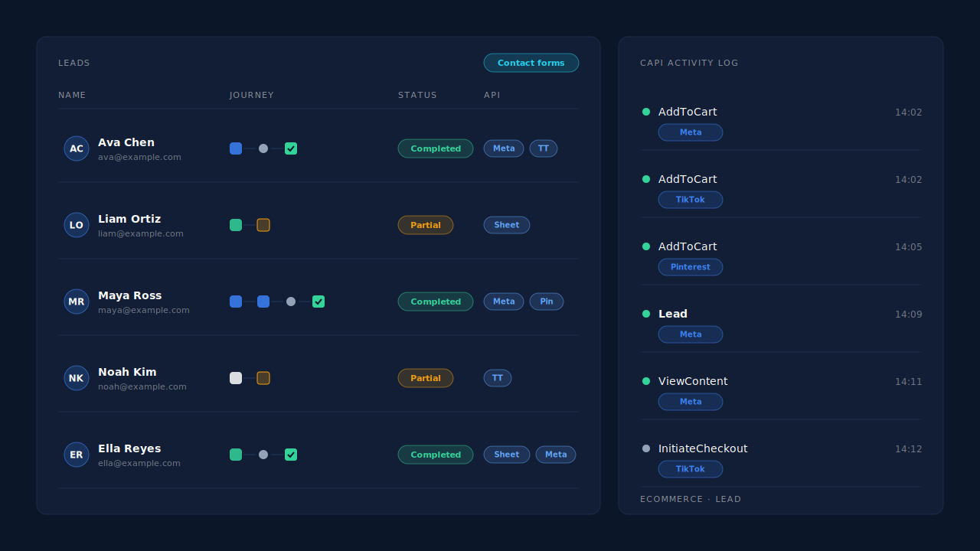980x551 pixels.
Task: Toggle the green checkmark in Ava Chen's journey
Action: pos(291,148)
